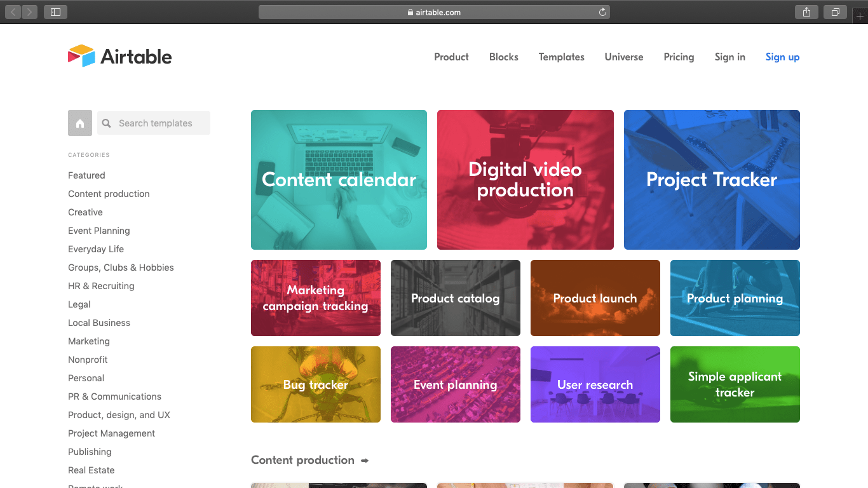This screenshot has height=488, width=868.
Task: Show all tabs overview icon
Action: 835,12
